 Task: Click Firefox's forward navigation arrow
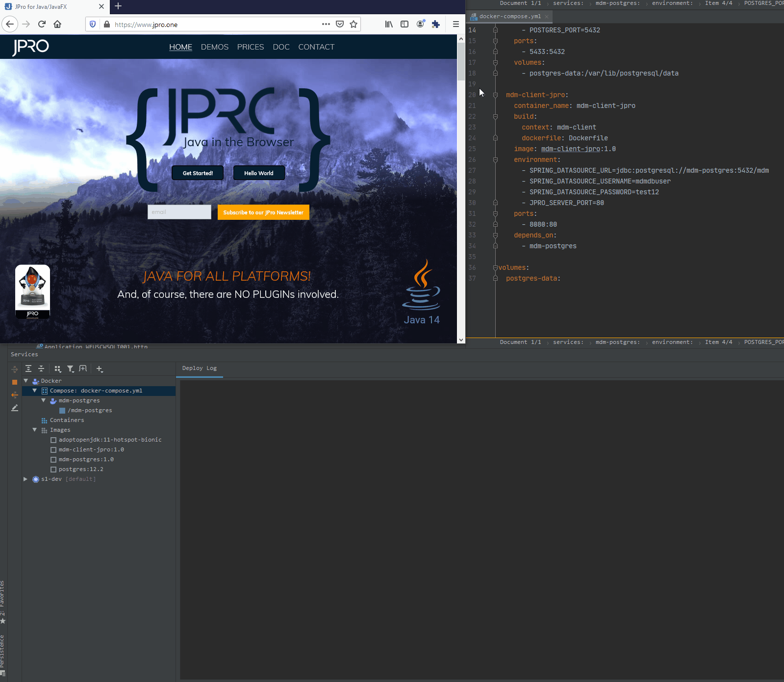click(x=26, y=24)
